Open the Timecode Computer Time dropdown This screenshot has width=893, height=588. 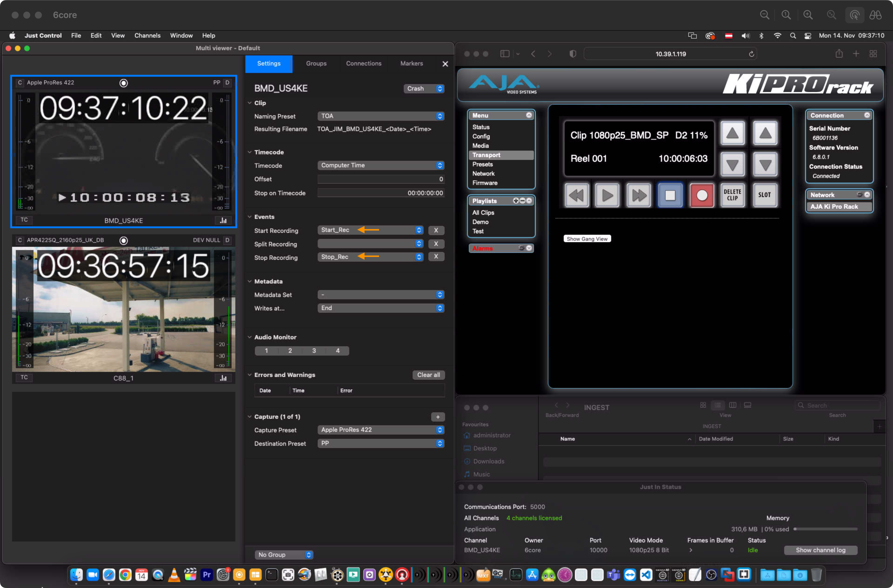pyautogui.click(x=381, y=165)
